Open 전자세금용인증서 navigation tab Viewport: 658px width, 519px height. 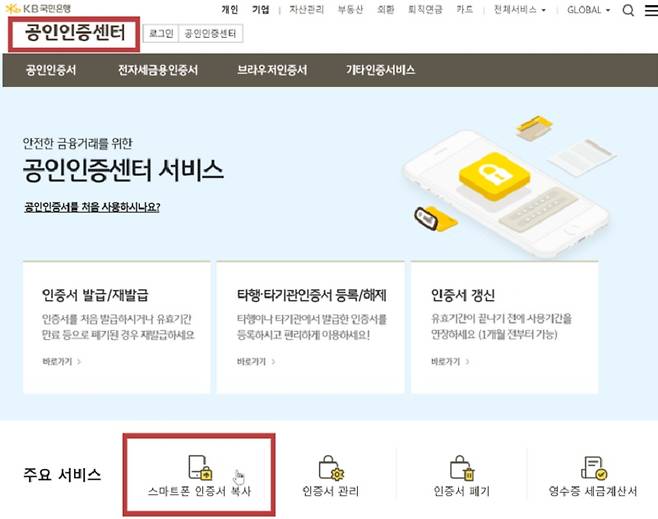(x=158, y=70)
